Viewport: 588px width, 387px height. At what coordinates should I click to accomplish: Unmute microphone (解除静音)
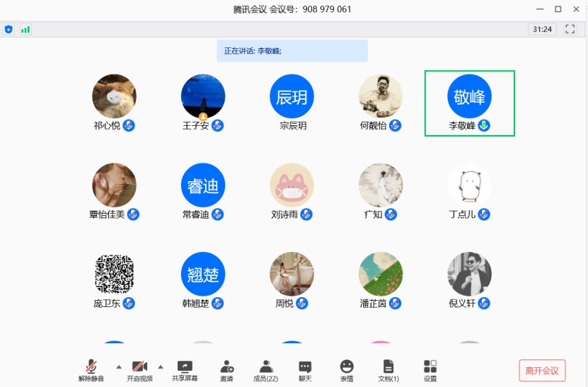click(91, 370)
